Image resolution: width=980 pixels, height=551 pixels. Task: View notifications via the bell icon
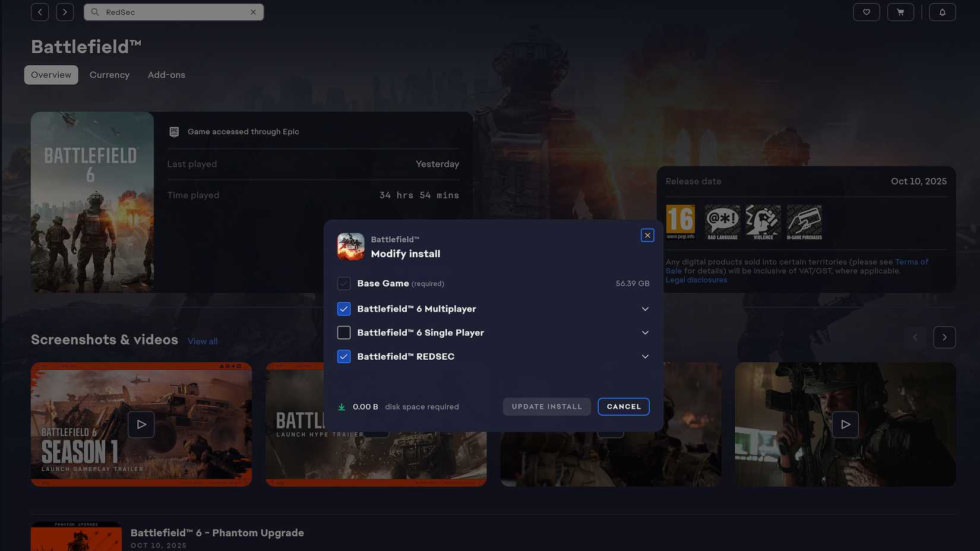click(x=942, y=12)
